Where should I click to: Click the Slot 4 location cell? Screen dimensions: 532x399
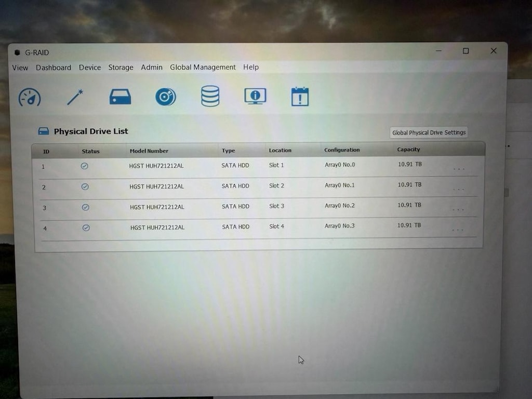coord(276,227)
